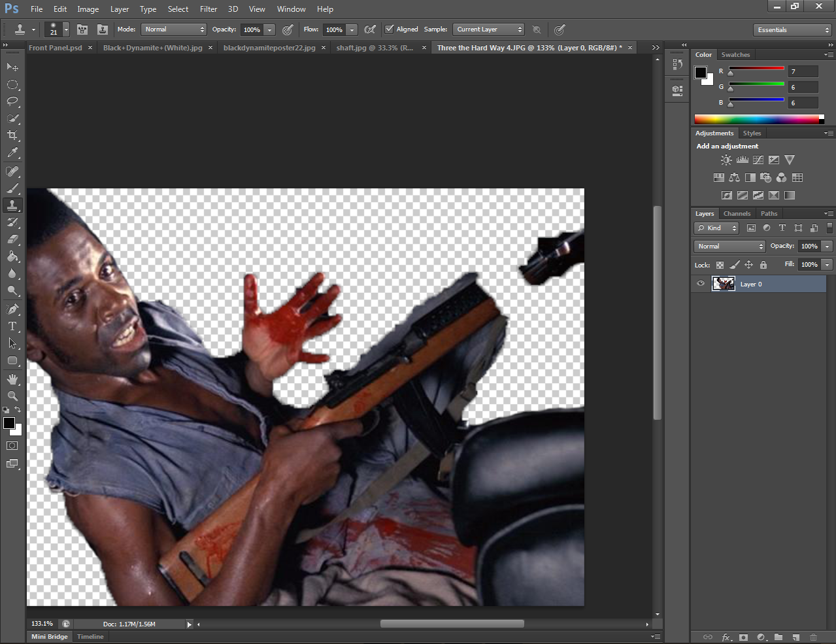
Task: Pick a color from the spectrum ramp
Action: coord(756,119)
